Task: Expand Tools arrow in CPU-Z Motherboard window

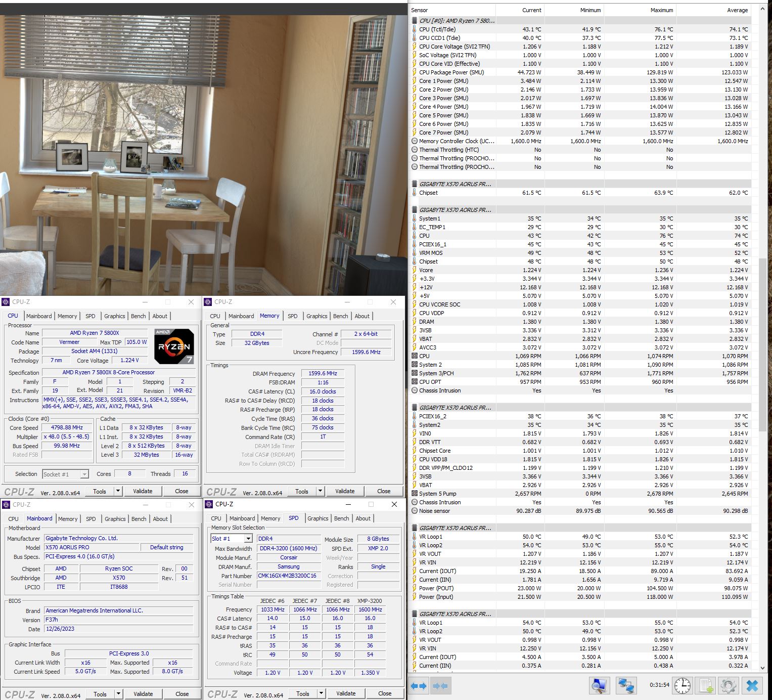Action: click(118, 694)
